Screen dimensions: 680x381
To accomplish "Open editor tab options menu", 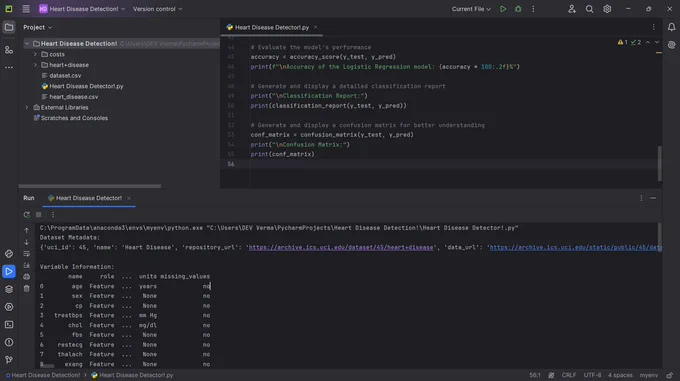I will coord(654,27).
